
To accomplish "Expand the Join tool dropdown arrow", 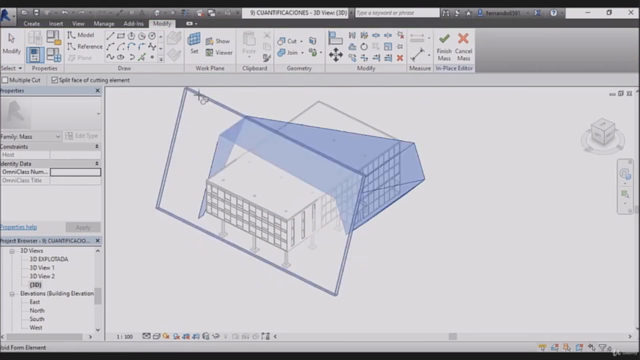I will pyautogui.click(x=302, y=53).
